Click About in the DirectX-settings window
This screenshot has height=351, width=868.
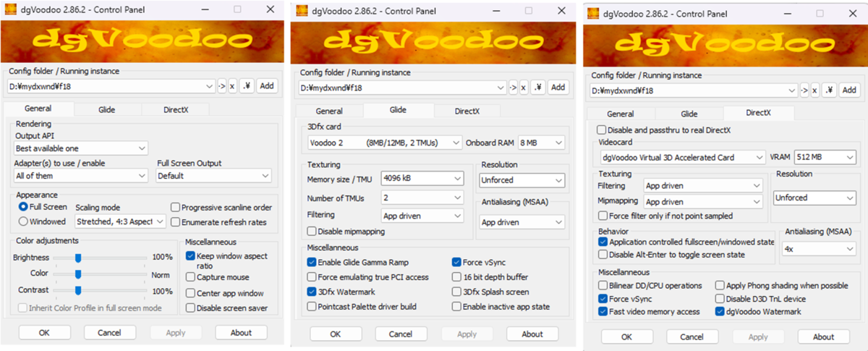[823, 337]
